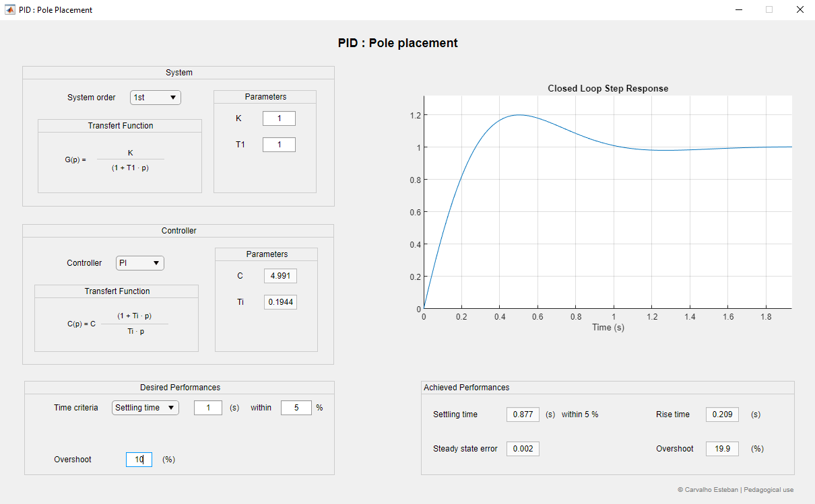Click the achieved Overshoot value box
Viewport: 815px width, 504px height.
click(722, 449)
